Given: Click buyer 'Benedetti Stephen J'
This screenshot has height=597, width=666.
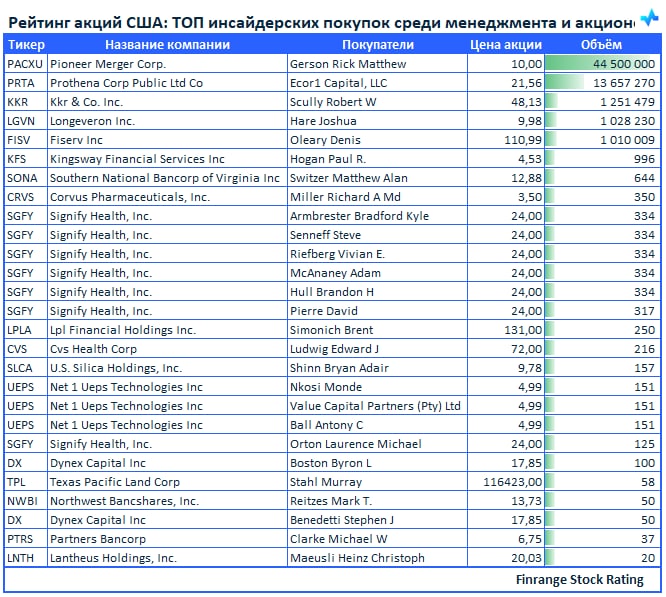Looking at the screenshot, I should [341, 520].
